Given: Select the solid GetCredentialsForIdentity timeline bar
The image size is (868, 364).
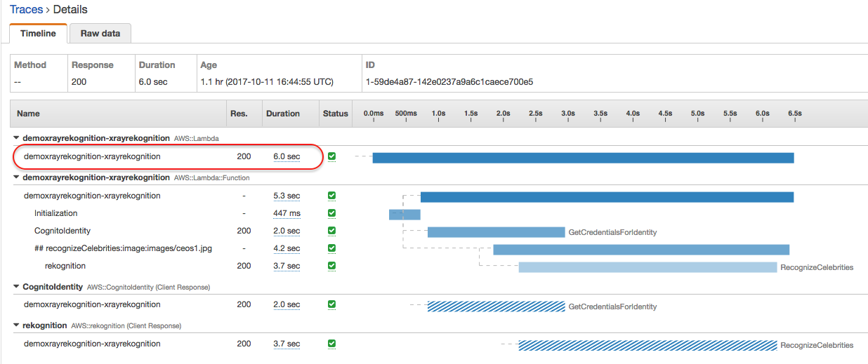Looking at the screenshot, I should click(496, 232).
